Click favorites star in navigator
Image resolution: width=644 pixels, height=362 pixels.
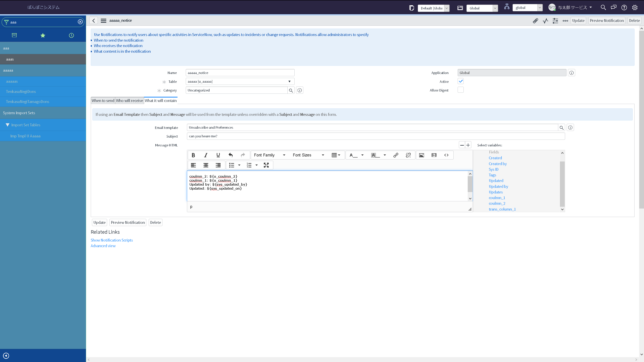point(43,35)
